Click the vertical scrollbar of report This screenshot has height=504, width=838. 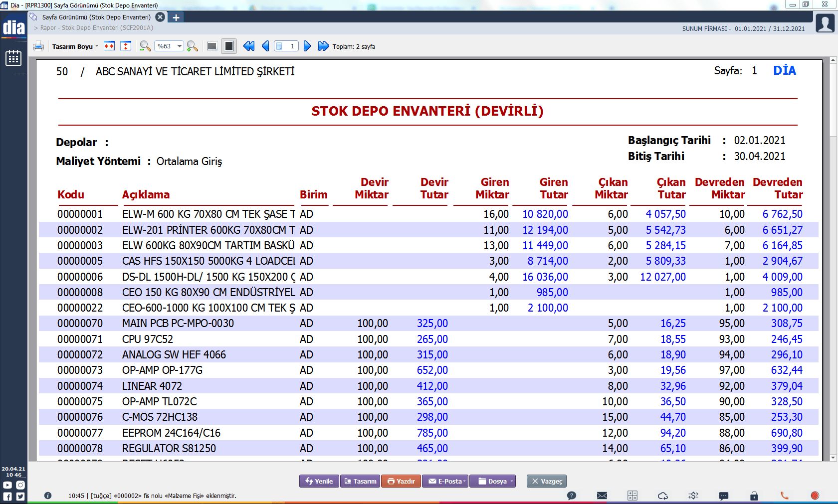click(833, 259)
